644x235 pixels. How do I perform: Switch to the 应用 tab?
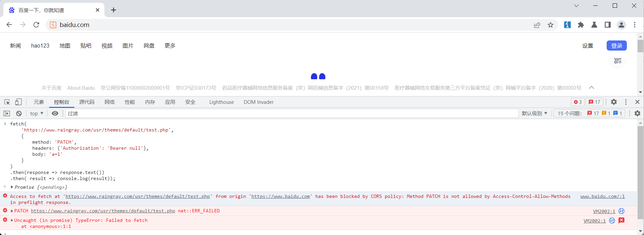170,102
